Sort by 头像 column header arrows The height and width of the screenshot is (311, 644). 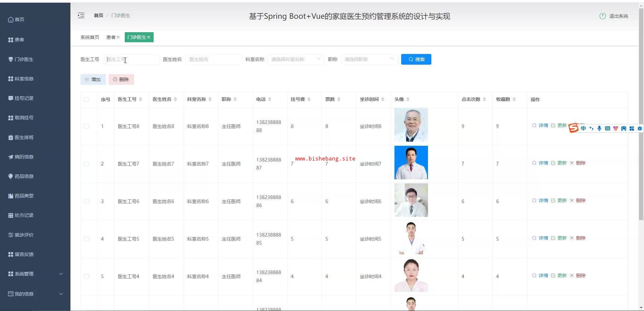click(408, 99)
